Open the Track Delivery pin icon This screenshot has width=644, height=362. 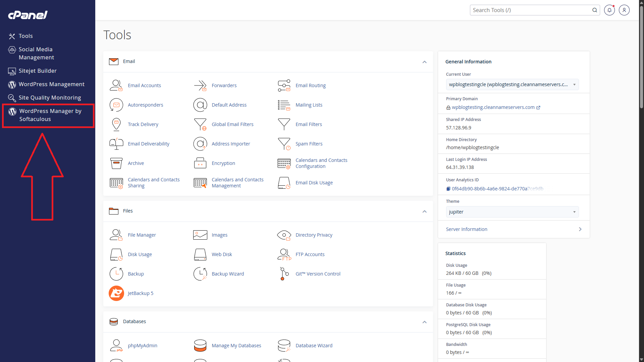116,124
